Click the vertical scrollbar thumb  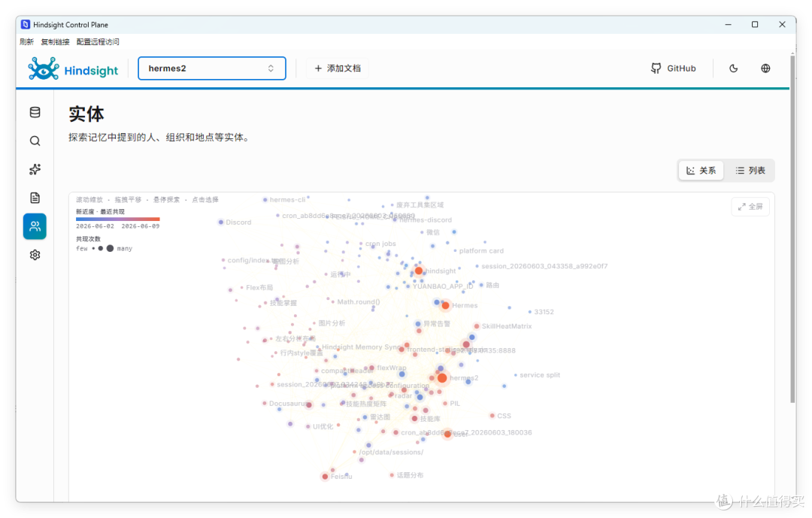pyautogui.click(x=792, y=228)
